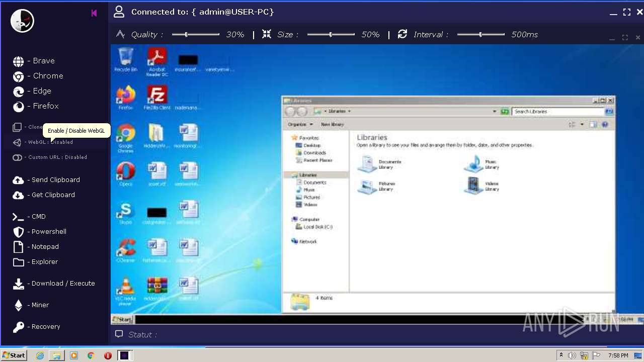Adjust the Size slider
This screenshot has height=362, width=644.
(331, 34)
